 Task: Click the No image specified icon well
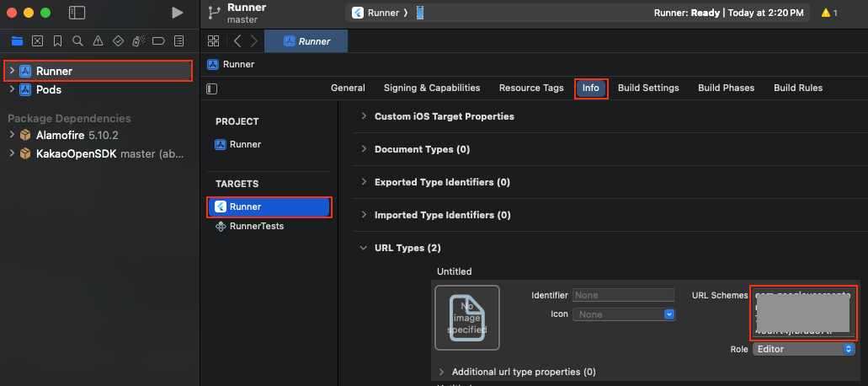tap(467, 318)
